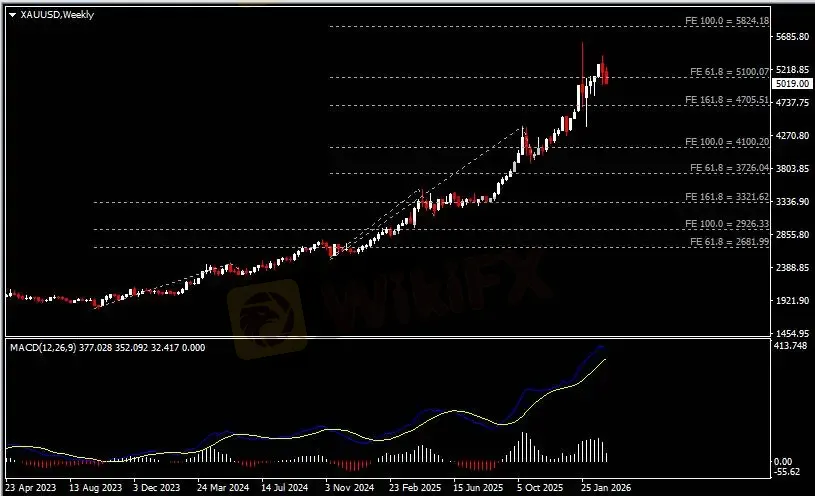
Task: Click price scale value 3336.90
Action: point(792,201)
